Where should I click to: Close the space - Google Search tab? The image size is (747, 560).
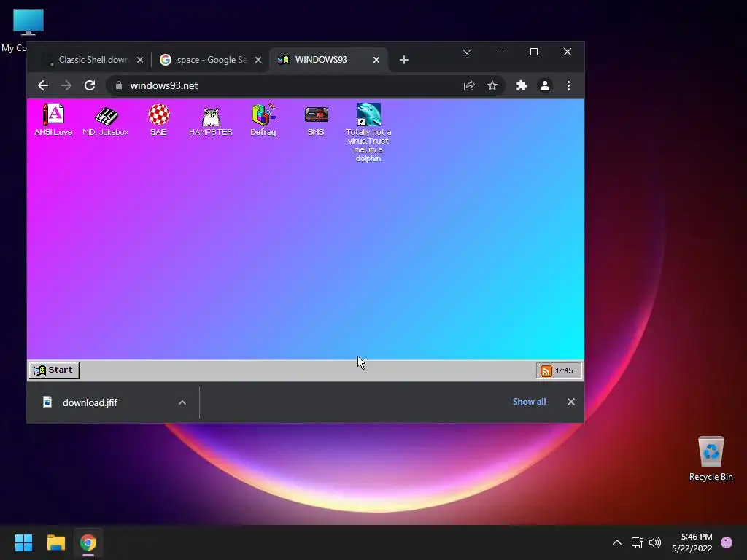coord(258,60)
